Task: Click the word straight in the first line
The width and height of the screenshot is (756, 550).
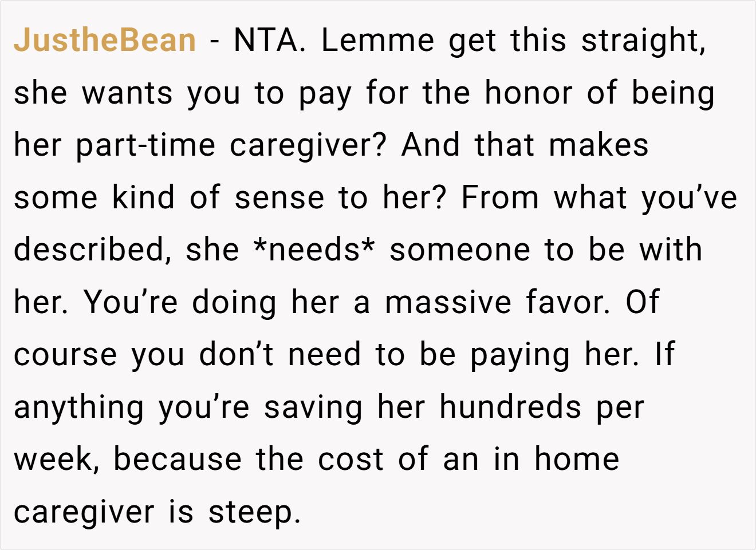Action: click(x=643, y=41)
